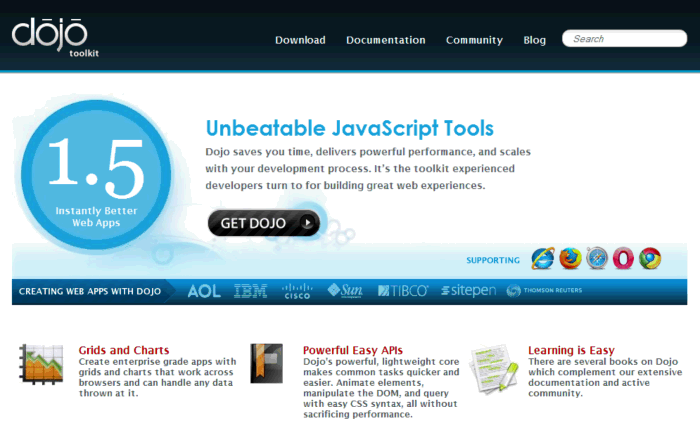Click the Firefox browser icon
Image resolution: width=700 pixels, height=435 pixels.
pos(570,259)
